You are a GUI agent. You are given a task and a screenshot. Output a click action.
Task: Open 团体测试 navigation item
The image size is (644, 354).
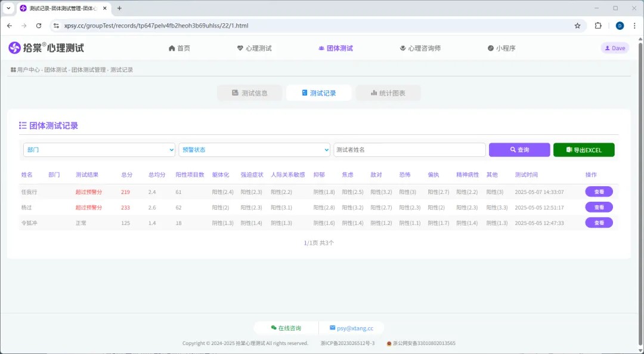click(x=336, y=48)
